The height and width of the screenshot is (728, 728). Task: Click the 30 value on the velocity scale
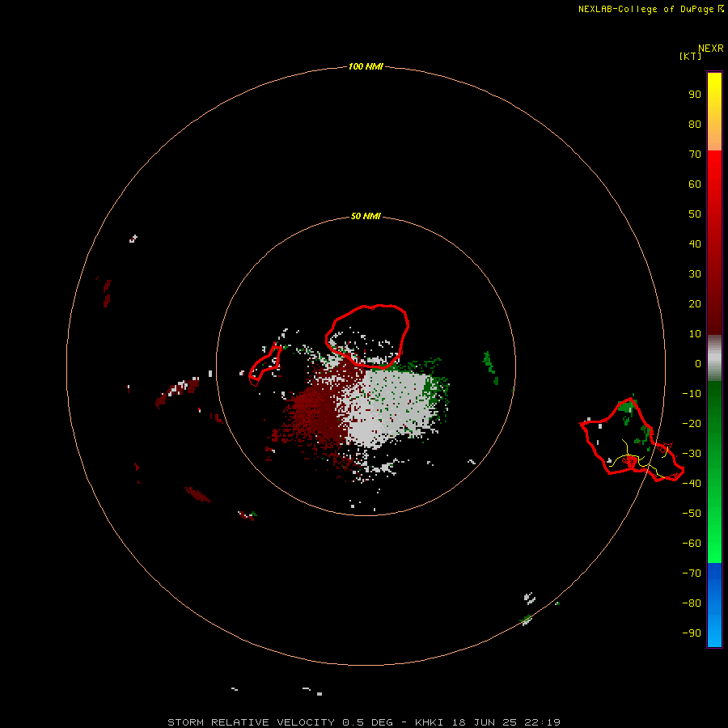[x=695, y=274]
